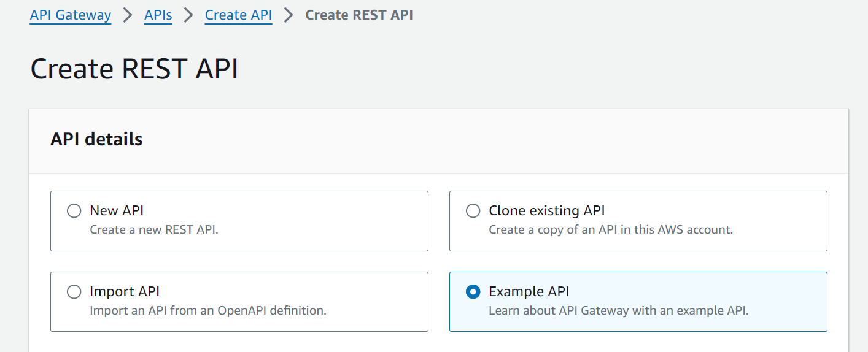Click the New API option title
Image resolution: width=868 pixels, height=352 pixels.
pyautogui.click(x=117, y=210)
